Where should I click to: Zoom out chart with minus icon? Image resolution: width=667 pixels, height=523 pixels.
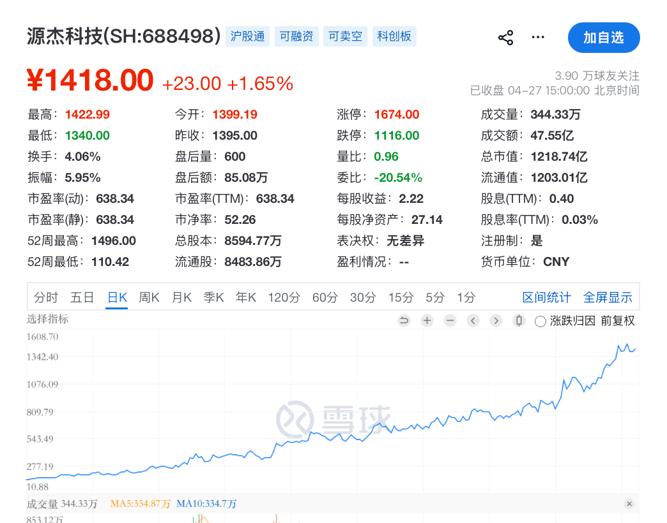click(450, 321)
